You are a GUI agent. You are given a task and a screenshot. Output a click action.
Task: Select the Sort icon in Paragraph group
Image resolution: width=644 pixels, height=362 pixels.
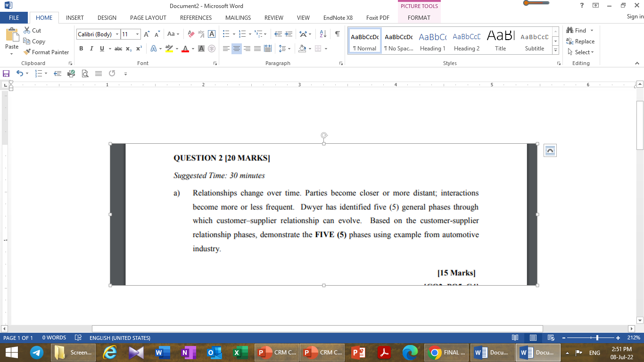[322, 33]
